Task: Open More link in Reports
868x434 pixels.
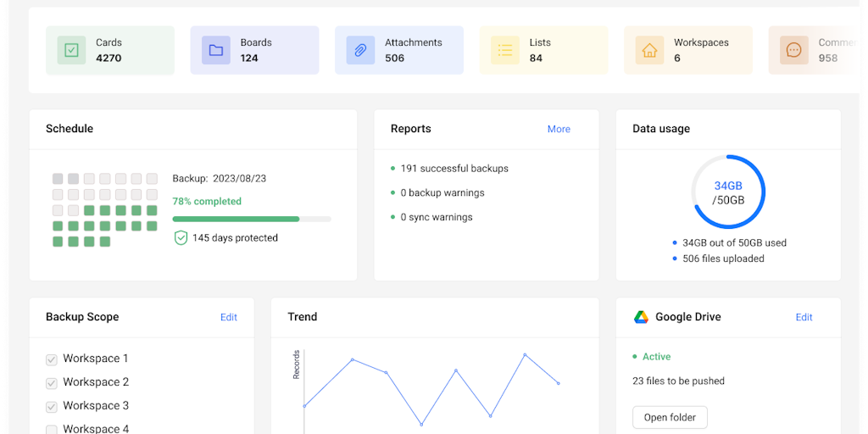Action: 559,130
